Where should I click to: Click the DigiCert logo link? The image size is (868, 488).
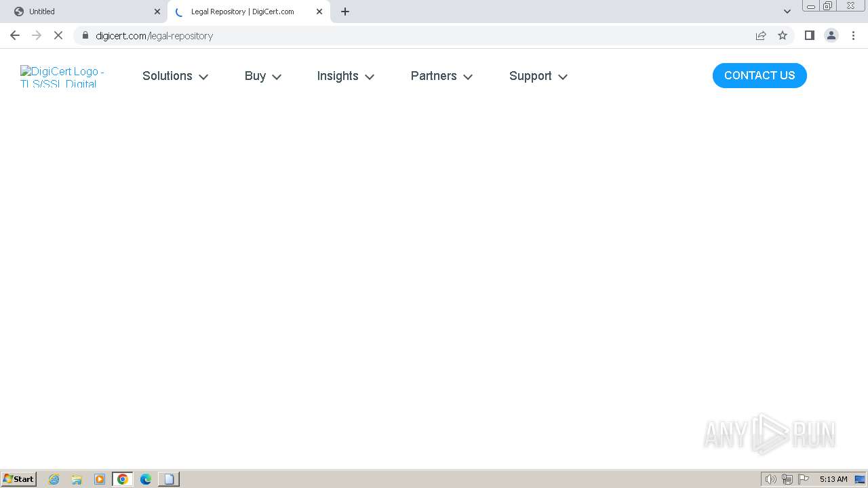[62, 76]
